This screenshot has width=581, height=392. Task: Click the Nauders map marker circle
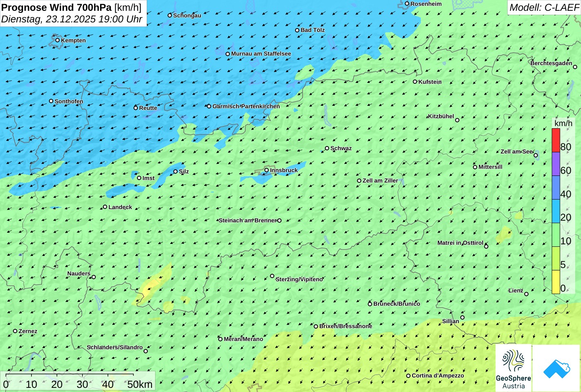click(93, 277)
